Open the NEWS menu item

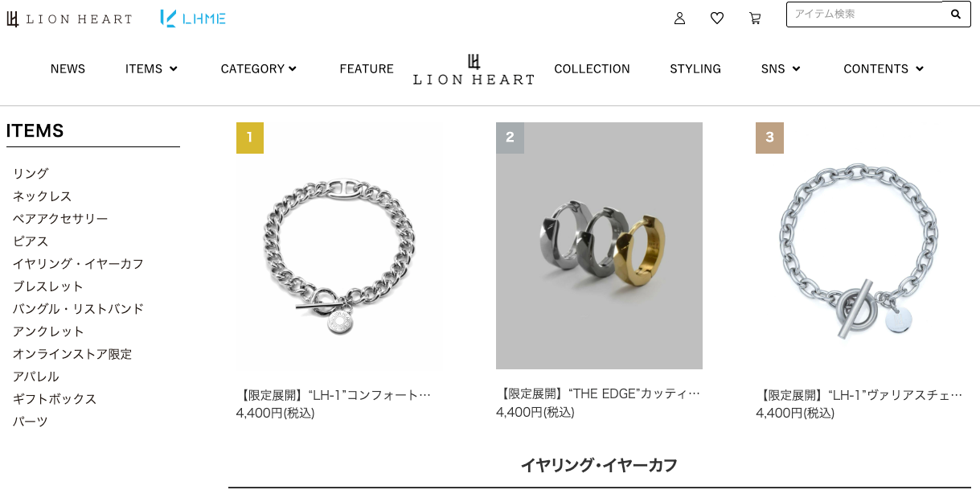[x=68, y=69]
